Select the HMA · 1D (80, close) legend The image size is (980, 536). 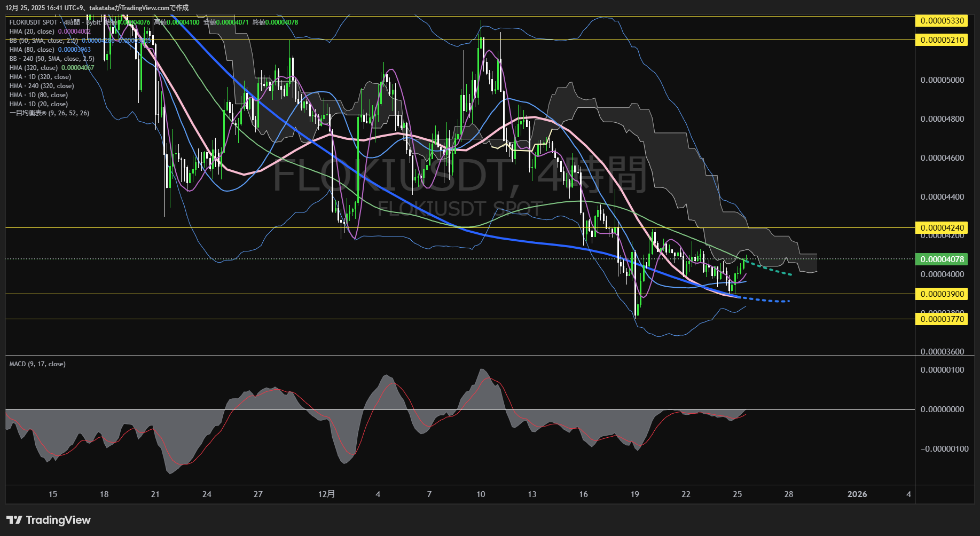coord(38,95)
